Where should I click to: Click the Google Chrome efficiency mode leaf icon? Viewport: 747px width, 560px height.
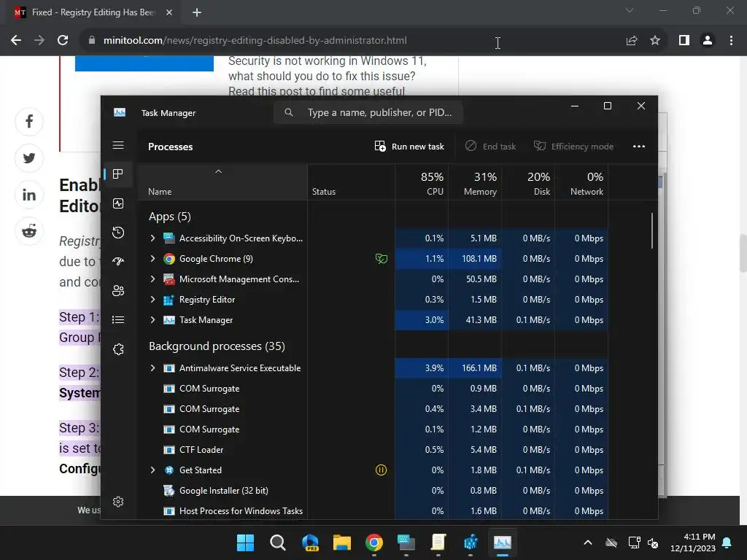tap(381, 259)
